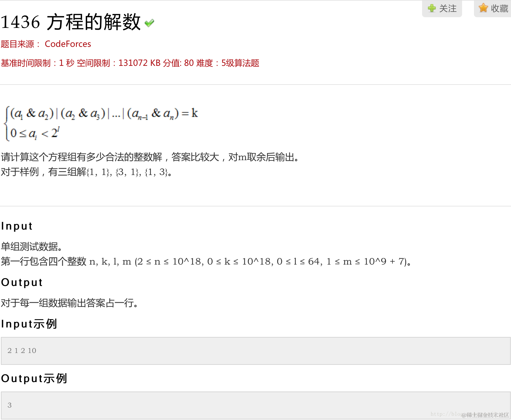Click the time and memory limit line

[x=130, y=63]
